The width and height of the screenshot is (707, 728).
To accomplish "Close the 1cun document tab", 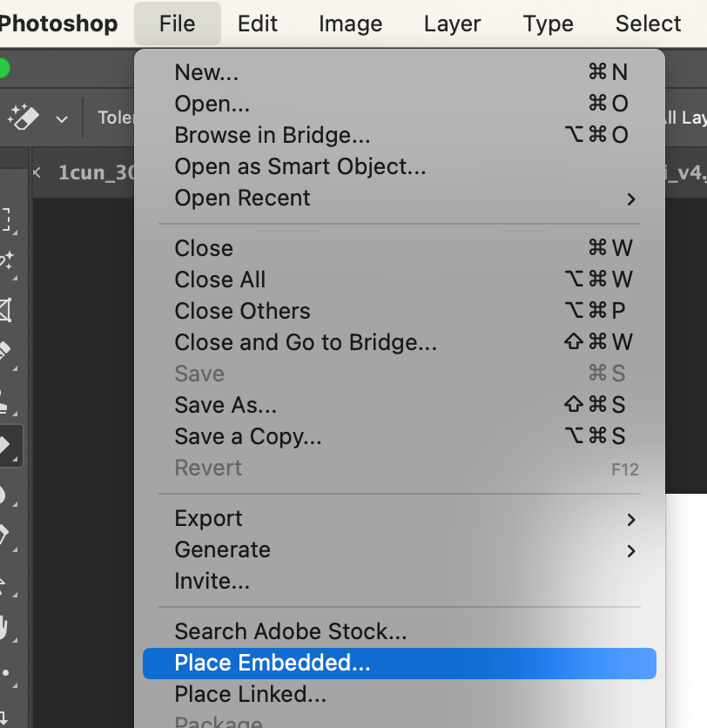I will pyautogui.click(x=37, y=172).
